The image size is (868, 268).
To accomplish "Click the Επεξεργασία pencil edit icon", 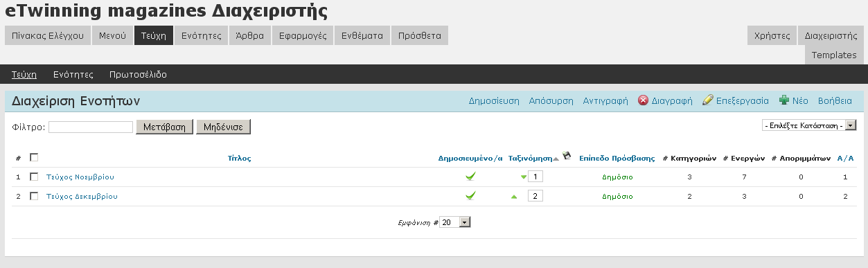I will point(707,100).
